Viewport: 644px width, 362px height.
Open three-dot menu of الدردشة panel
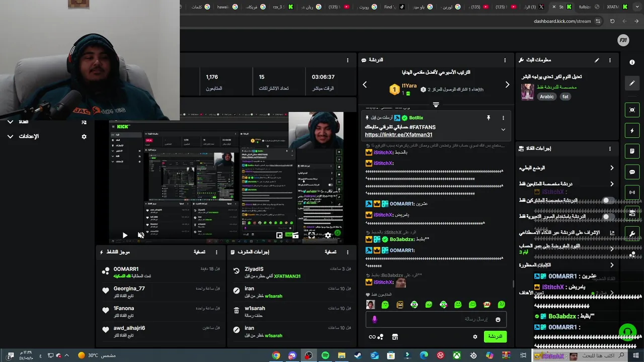point(505,60)
